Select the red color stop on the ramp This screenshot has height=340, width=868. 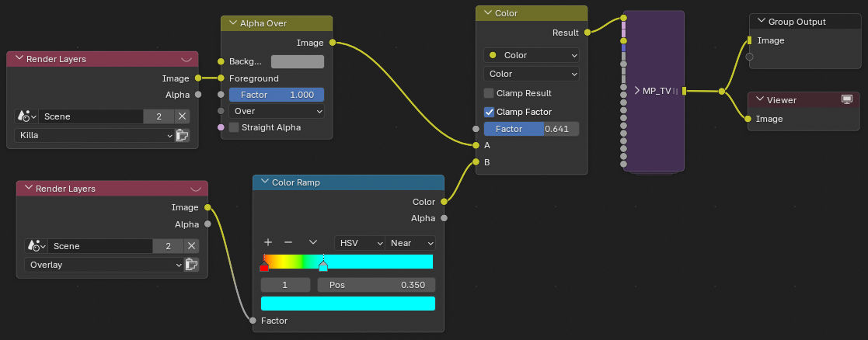click(264, 266)
